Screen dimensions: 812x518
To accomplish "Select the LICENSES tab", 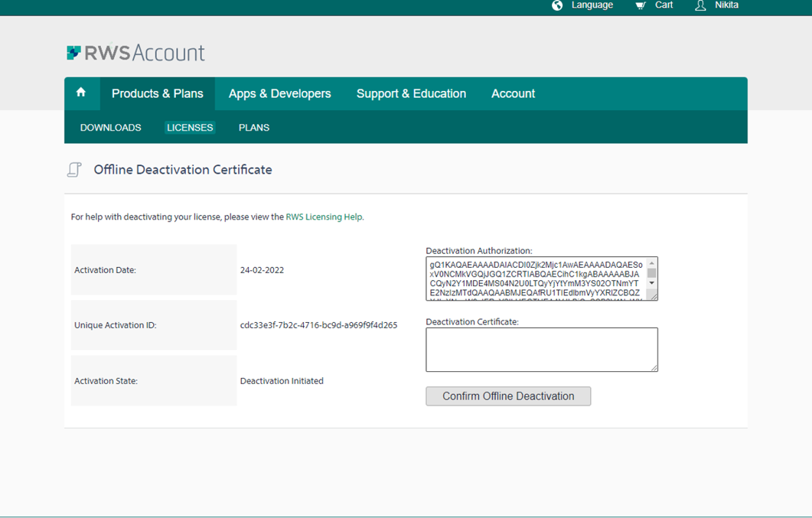I will coord(189,127).
